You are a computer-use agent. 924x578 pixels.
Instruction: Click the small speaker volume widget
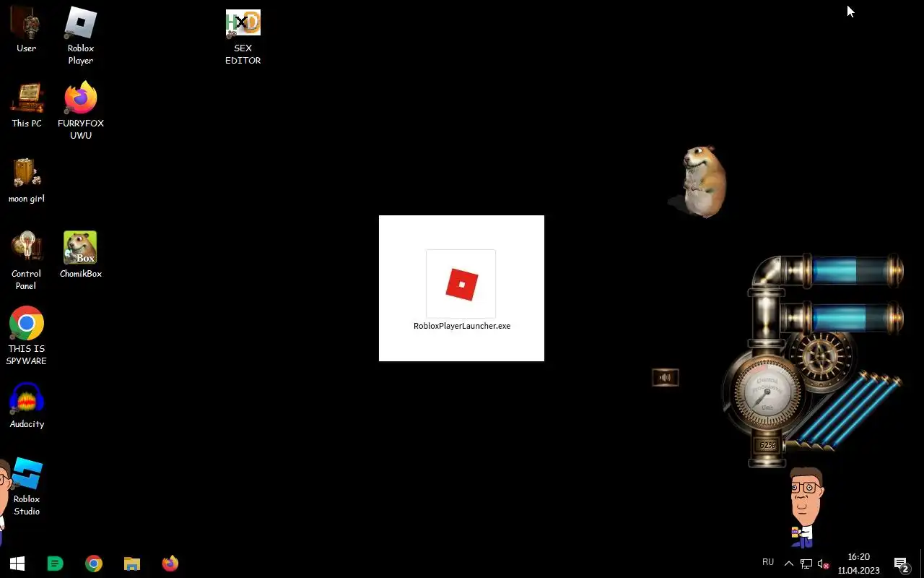tap(665, 377)
